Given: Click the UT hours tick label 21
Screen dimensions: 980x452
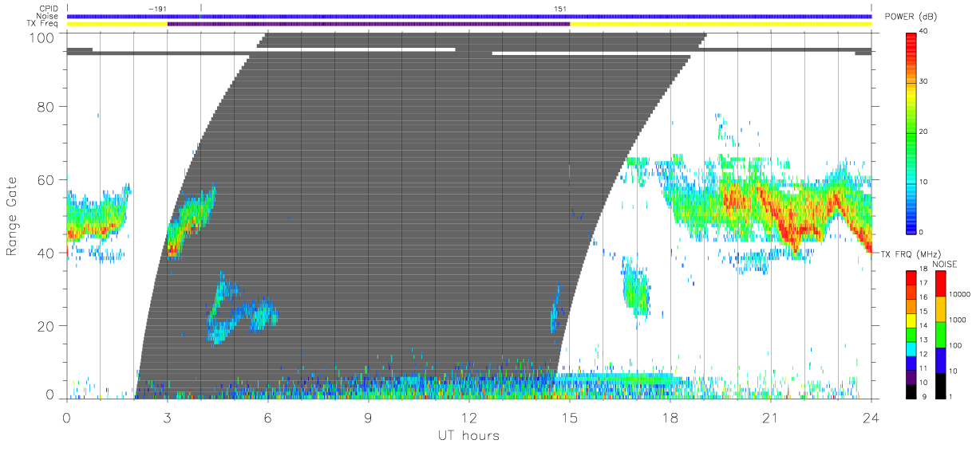Looking at the screenshot, I should [770, 418].
